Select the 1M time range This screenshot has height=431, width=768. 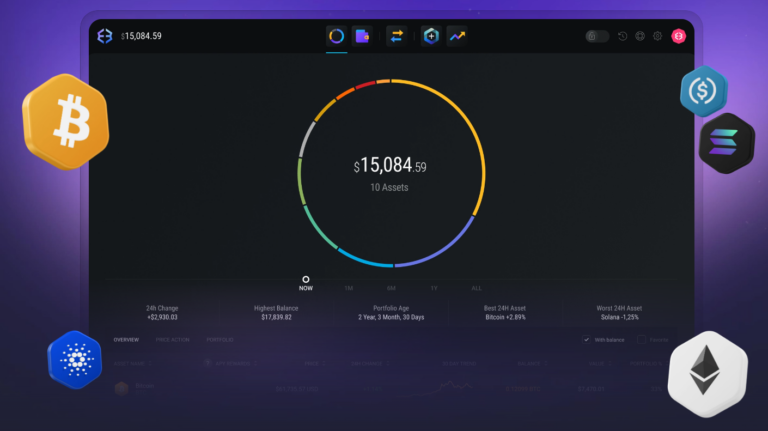(x=349, y=288)
